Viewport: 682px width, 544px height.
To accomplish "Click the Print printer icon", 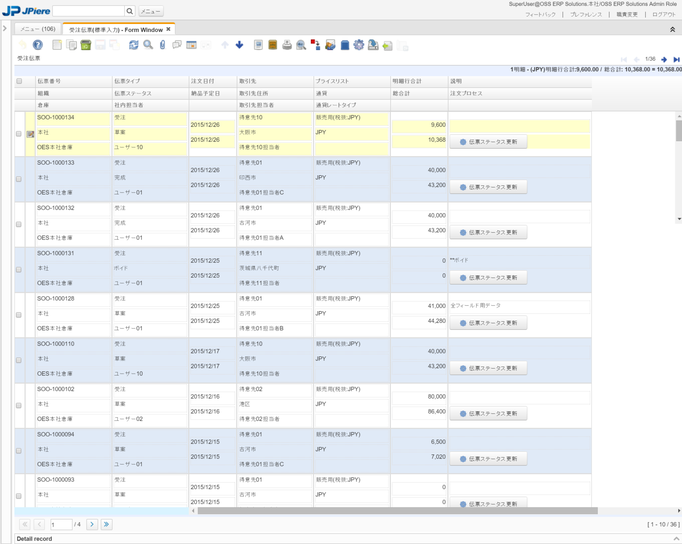I will pyautogui.click(x=287, y=45).
